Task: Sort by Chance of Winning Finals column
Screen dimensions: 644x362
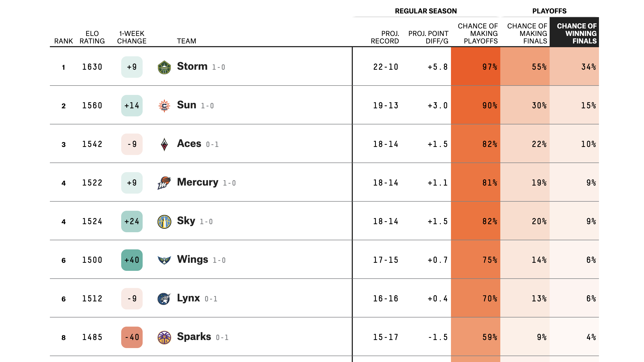Action: coord(576,34)
